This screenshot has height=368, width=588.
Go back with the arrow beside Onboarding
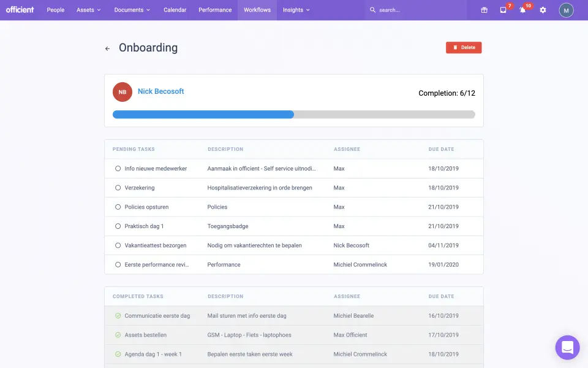point(107,48)
